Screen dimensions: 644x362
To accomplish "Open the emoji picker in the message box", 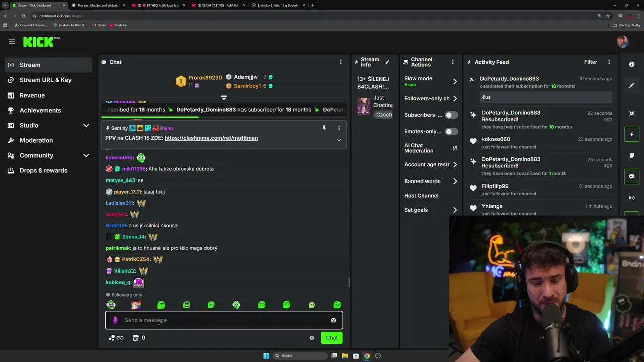I will click(x=333, y=320).
